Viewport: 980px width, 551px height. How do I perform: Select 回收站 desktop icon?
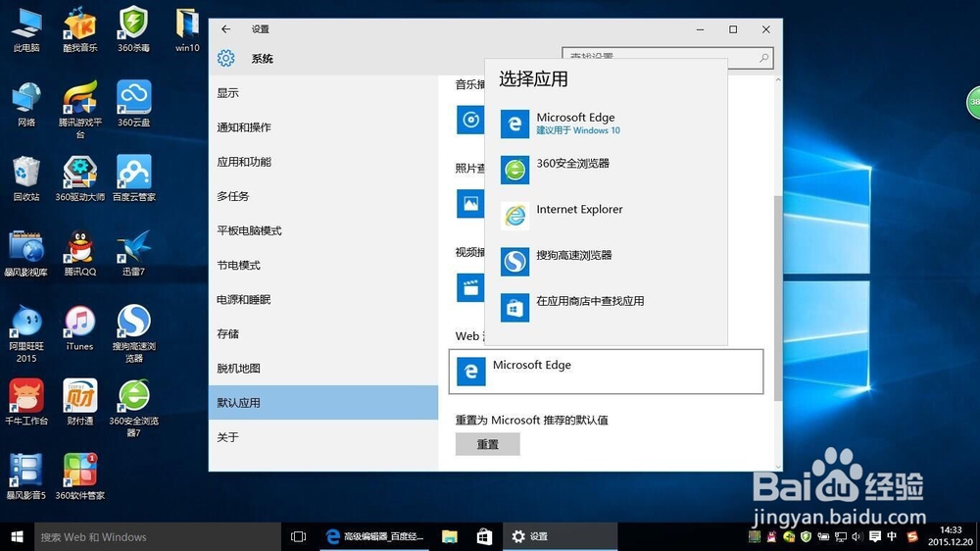pos(26,178)
